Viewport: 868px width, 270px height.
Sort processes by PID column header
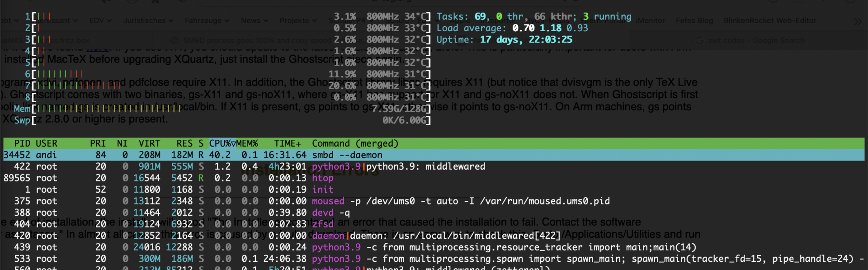22,144
